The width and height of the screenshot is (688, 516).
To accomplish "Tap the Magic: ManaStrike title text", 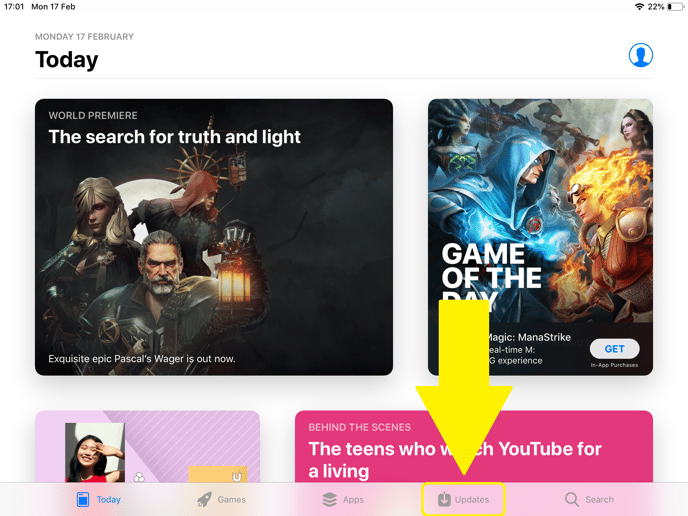I will point(530,337).
